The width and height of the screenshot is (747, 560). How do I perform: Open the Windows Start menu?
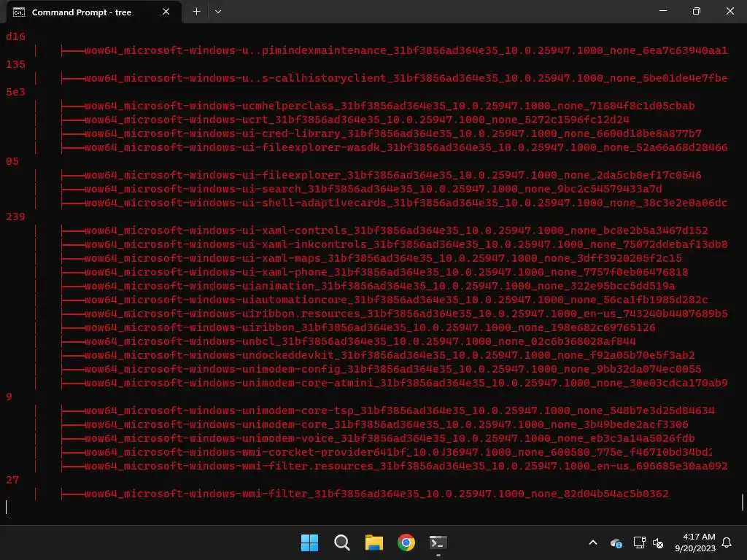309,542
